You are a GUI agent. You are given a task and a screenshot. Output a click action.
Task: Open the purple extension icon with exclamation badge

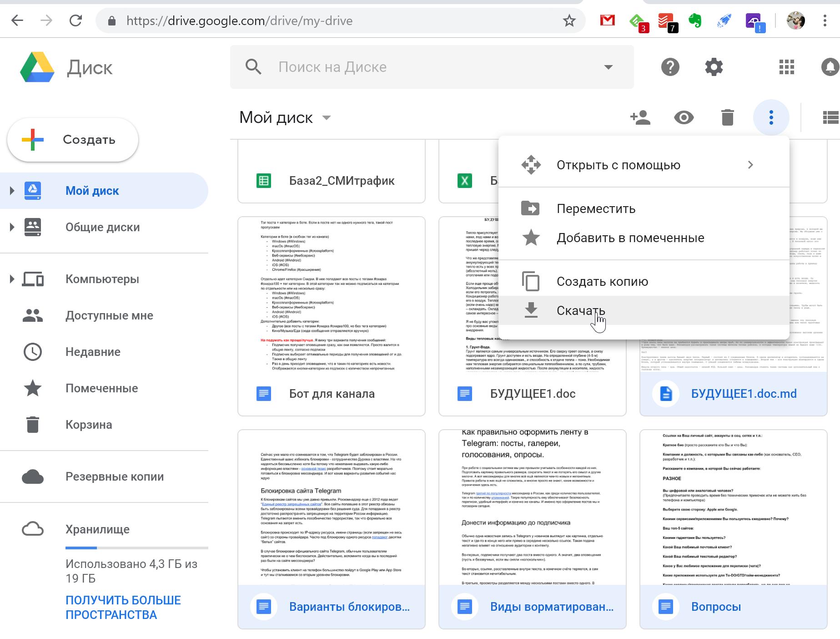pyautogui.click(x=754, y=22)
